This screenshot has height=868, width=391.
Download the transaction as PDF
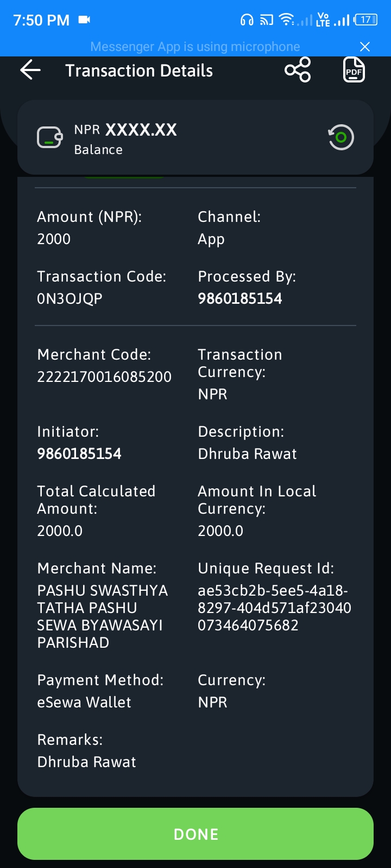pos(354,70)
